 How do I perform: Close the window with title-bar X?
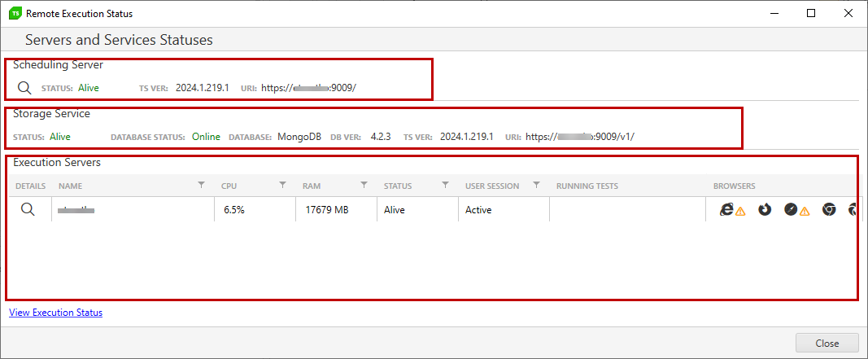[x=848, y=13]
